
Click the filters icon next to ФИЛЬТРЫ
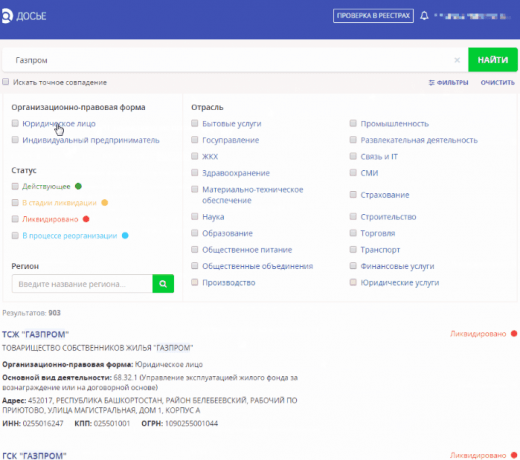coord(432,82)
